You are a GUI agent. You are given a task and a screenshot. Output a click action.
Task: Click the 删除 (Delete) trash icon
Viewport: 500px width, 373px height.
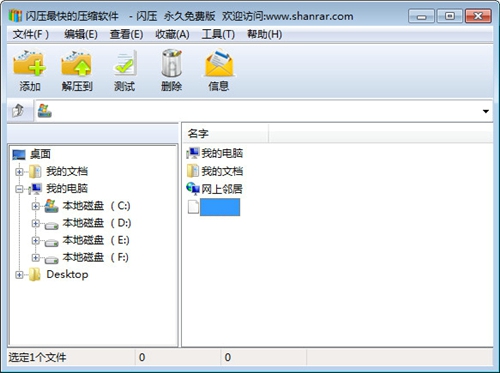[172, 63]
